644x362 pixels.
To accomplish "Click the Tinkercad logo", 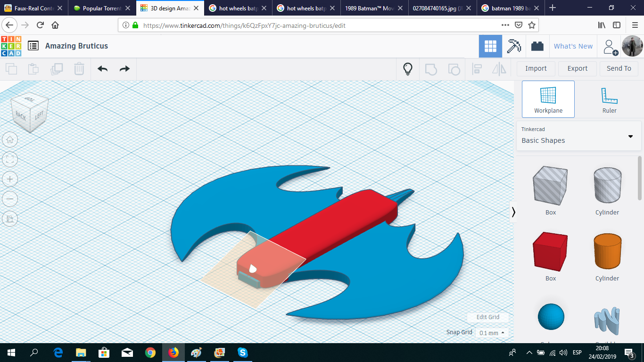I will pos(11,46).
